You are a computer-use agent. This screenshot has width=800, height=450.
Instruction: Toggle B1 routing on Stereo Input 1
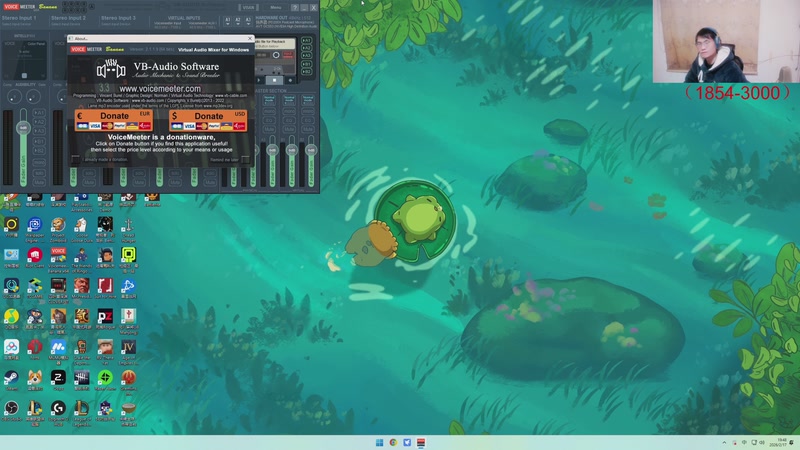coord(39,141)
